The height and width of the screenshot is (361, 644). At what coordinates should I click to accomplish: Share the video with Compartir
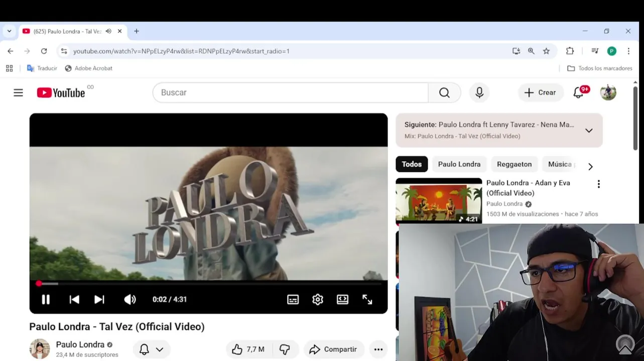click(x=333, y=349)
